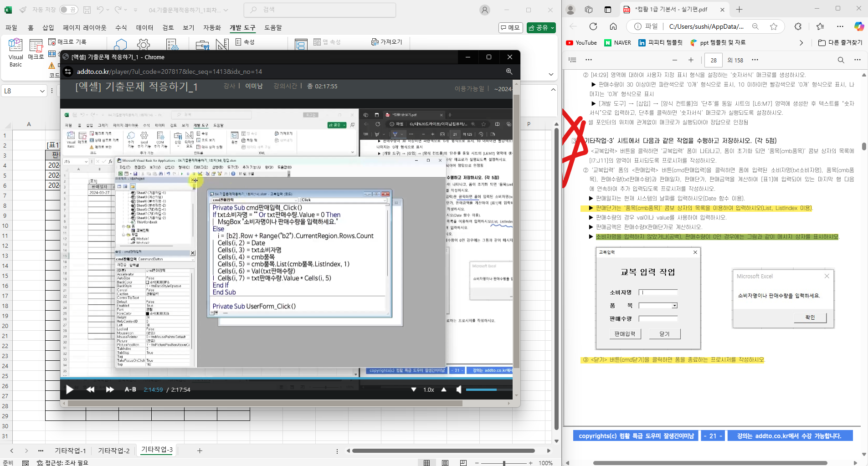Click the 메모 comments button
Image resolution: width=868 pixels, height=466 pixels.
[510, 28]
